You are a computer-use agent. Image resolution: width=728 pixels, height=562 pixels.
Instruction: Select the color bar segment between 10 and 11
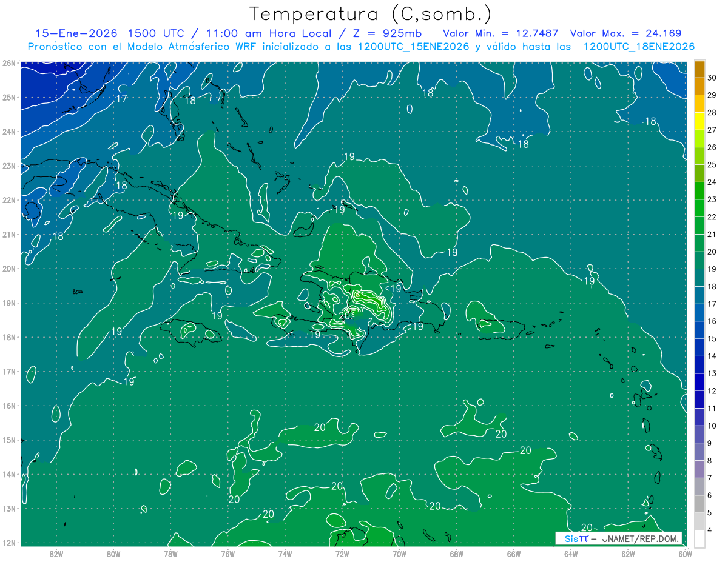(x=699, y=417)
